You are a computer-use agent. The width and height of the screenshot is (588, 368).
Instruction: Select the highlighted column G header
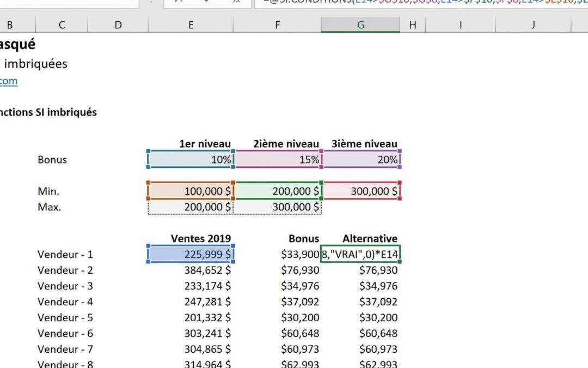tap(360, 25)
